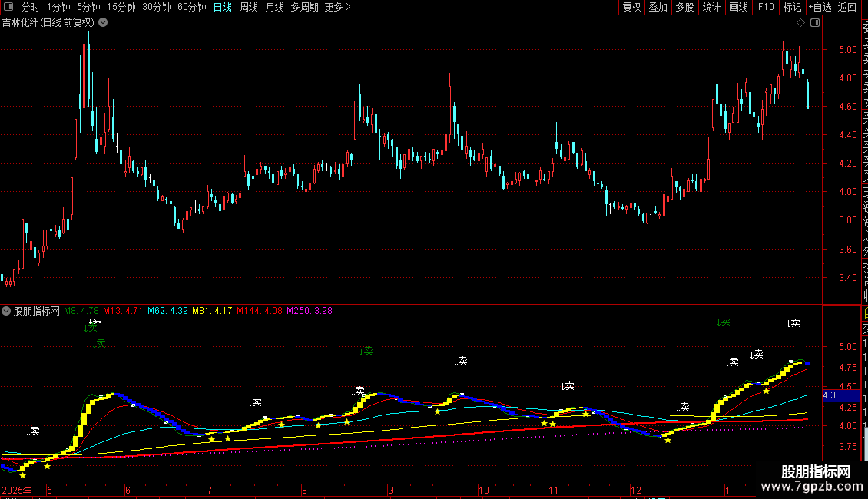Click the M62: 4.39 indicator value

[x=167, y=311]
